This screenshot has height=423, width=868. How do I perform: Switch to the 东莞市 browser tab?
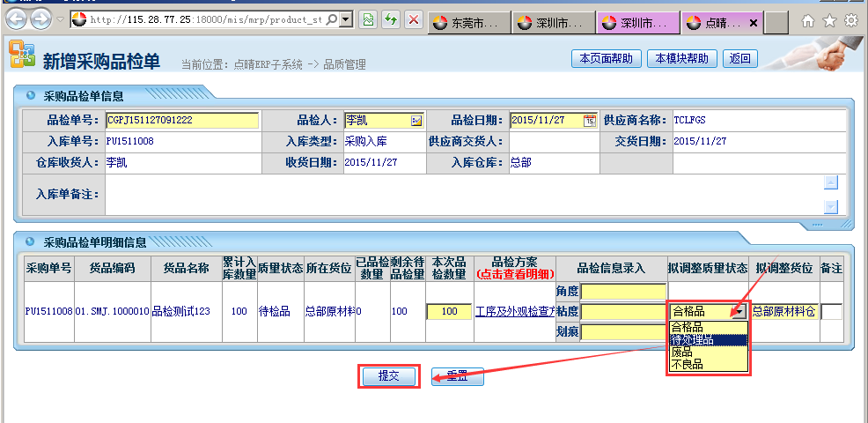tap(467, 23)
